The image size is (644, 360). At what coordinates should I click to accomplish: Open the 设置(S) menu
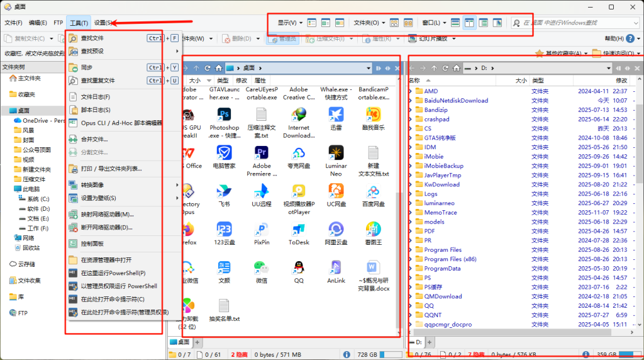pos(104,23)
